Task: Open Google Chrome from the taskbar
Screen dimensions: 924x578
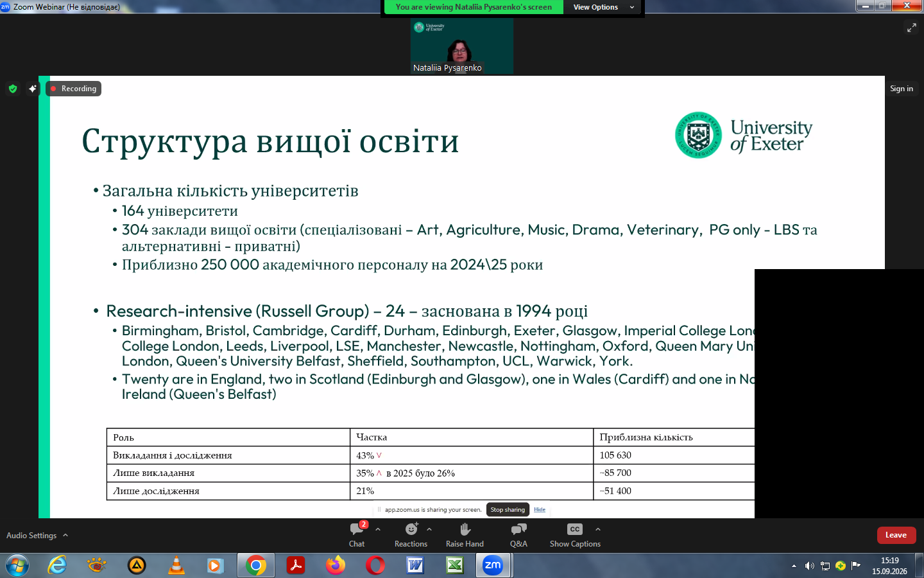Action: coord(255,565)
